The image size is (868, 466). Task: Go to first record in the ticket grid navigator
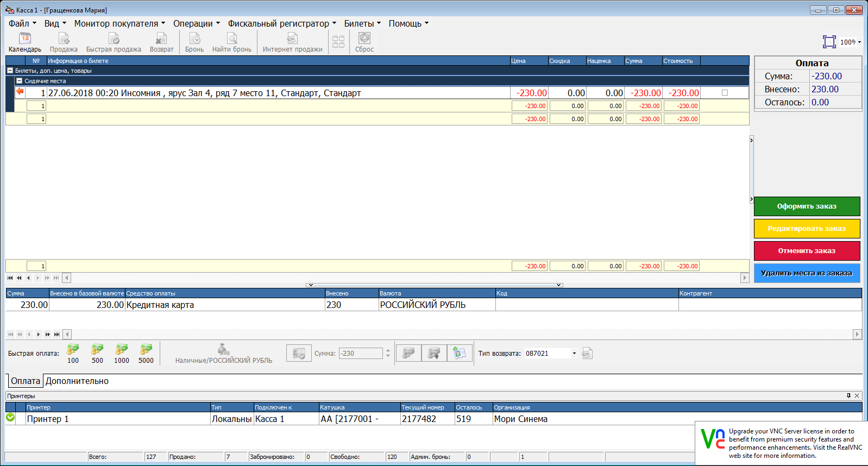10,278
